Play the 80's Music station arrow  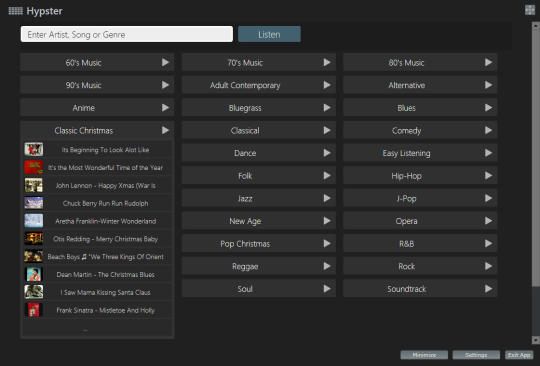[488, 62]
